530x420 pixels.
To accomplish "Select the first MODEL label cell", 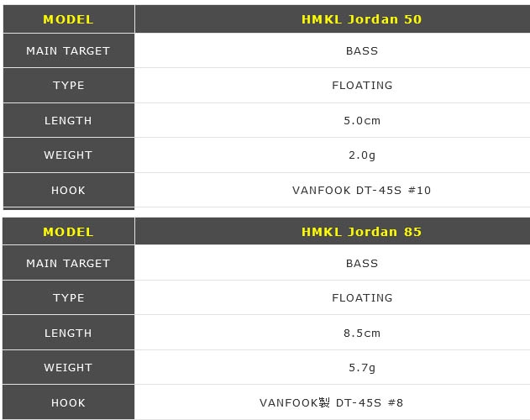I will pos(69,19).
